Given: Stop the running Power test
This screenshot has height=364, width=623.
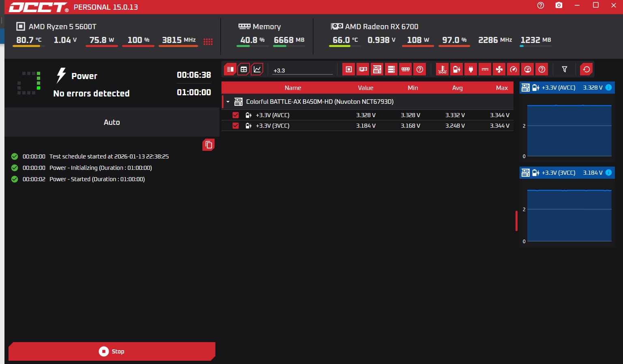Looking at the screenshot, I should pyautogui.click(x=112, y=351).
